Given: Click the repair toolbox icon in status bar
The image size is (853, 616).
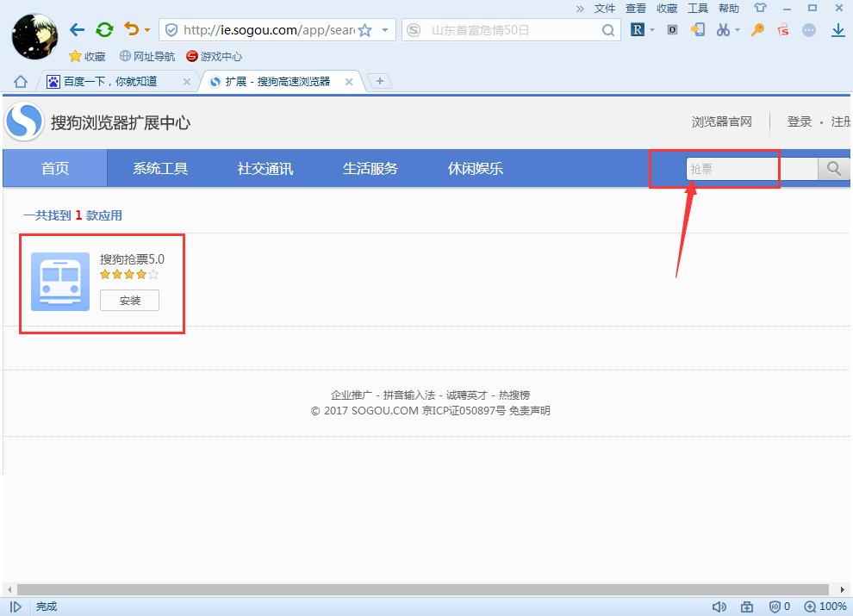Looking at the screenshot, I should pyautogui.click(x=746, y=606).
